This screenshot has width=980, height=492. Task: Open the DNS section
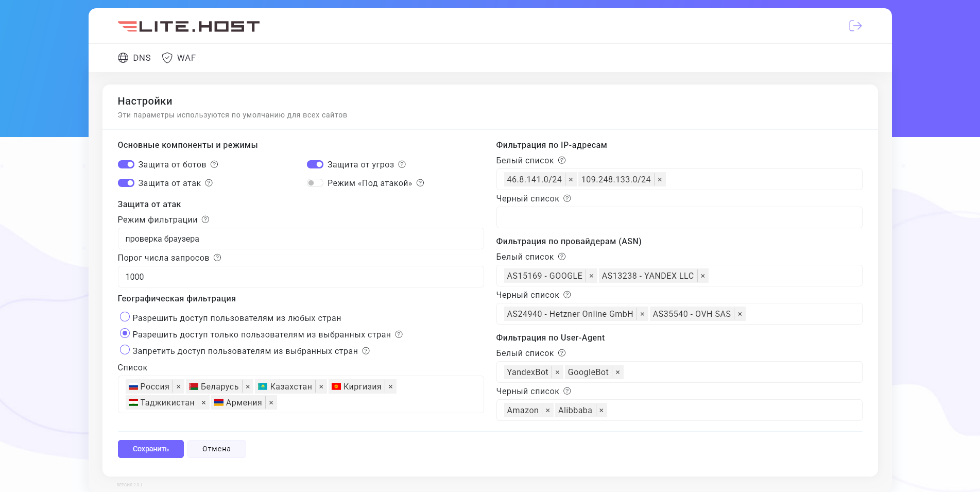pyautogui.click(x=134, y=58)
